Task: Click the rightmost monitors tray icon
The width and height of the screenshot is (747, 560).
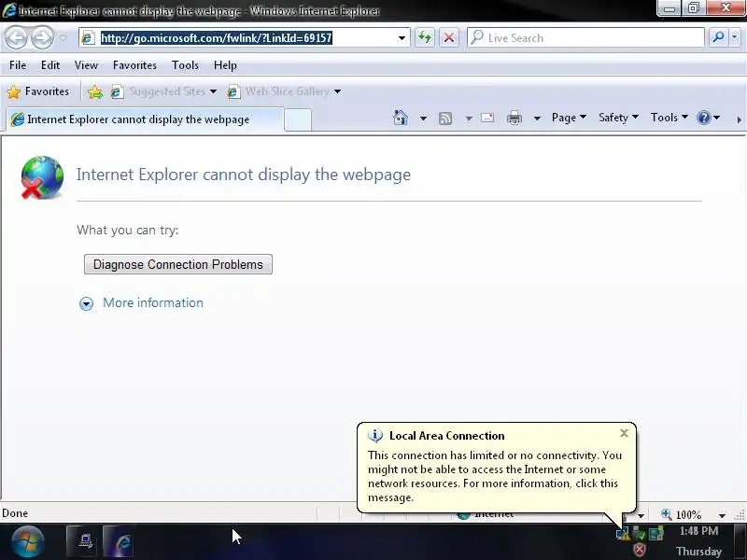Action: pos(656,533)
